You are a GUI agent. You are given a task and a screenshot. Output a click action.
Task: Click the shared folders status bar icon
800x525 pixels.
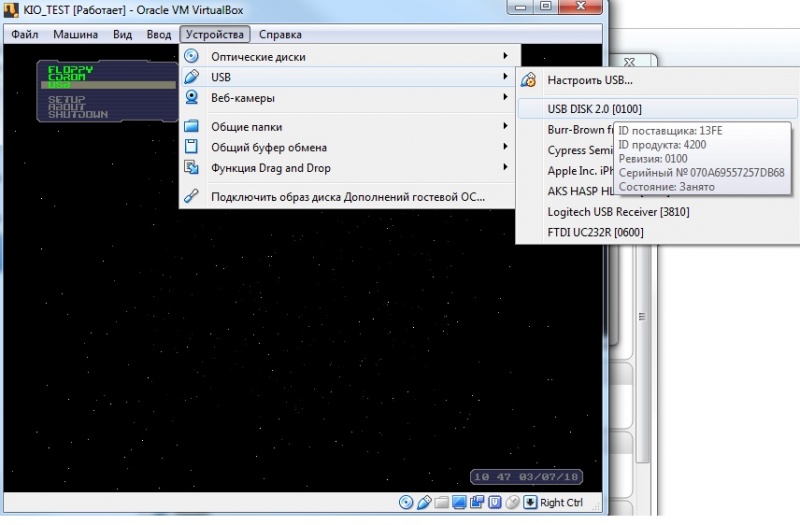tap(441, 502)
